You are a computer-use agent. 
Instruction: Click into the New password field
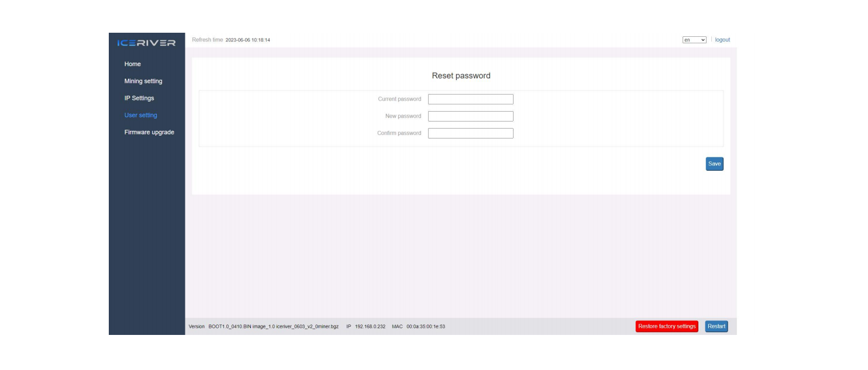470,116
